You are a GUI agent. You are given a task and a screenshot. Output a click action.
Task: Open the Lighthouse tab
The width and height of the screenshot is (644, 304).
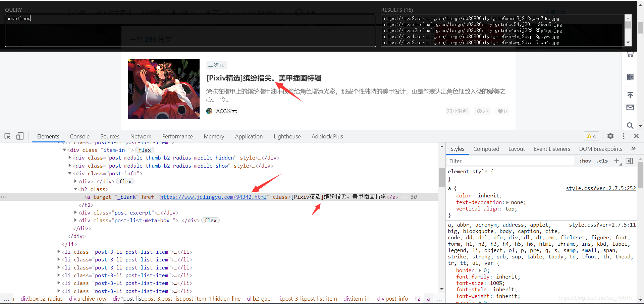tap(287, 136)
